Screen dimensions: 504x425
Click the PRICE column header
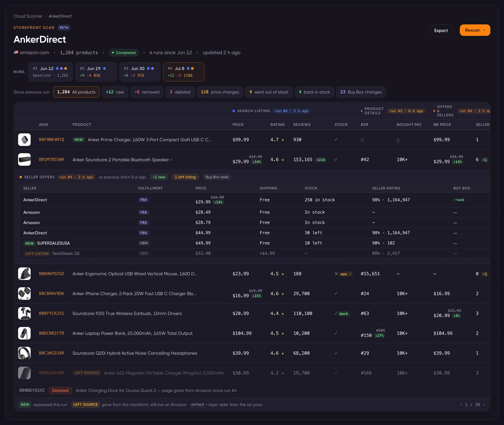point(238,125)
